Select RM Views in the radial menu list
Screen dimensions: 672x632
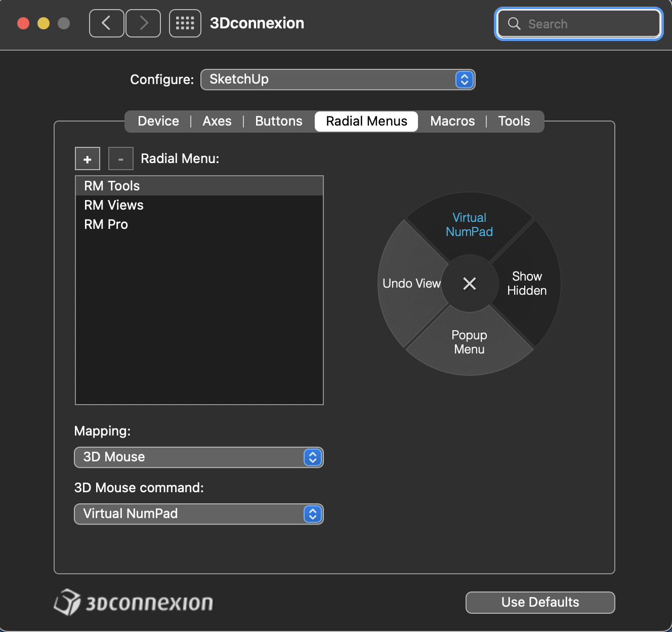(x=199, y=205)
